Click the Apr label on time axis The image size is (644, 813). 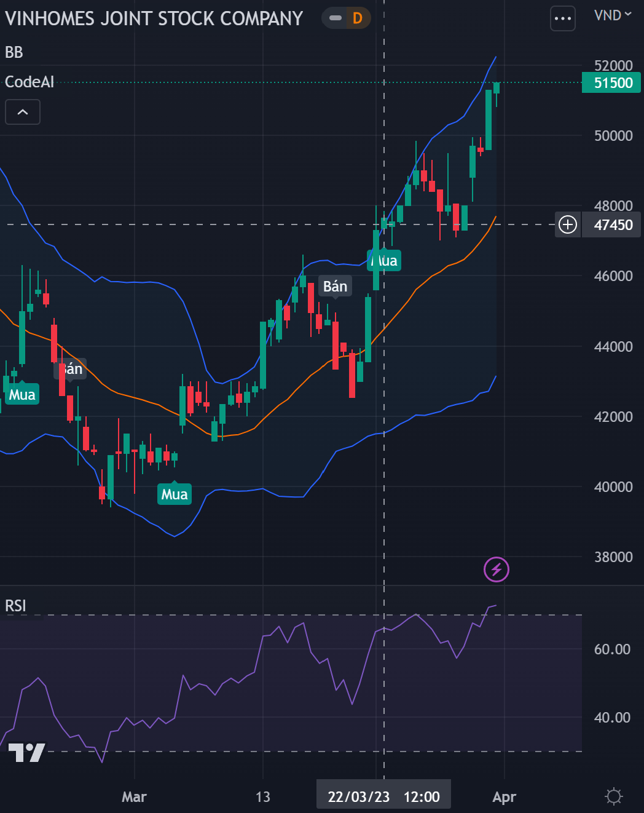tap(504, 797)
